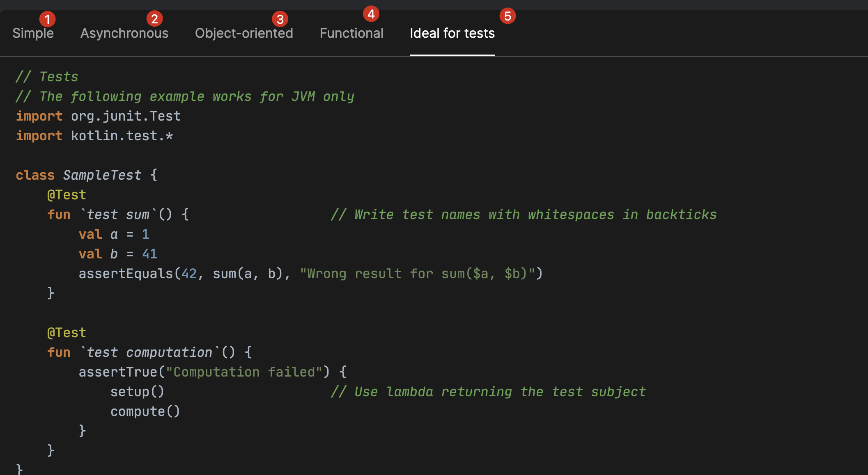Viewport: 868px width, 475px height.
Task: Show the Functional code example tab
Action: click(x=351, y=34)
